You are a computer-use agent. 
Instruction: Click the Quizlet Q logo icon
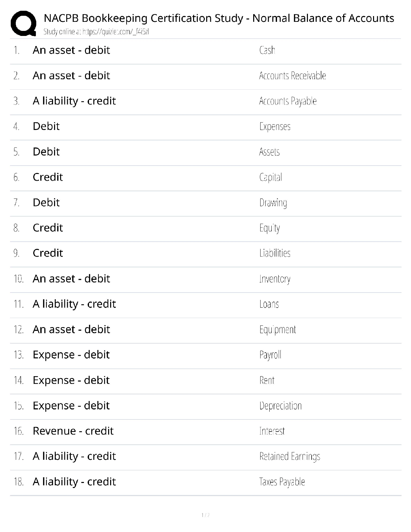24,23
